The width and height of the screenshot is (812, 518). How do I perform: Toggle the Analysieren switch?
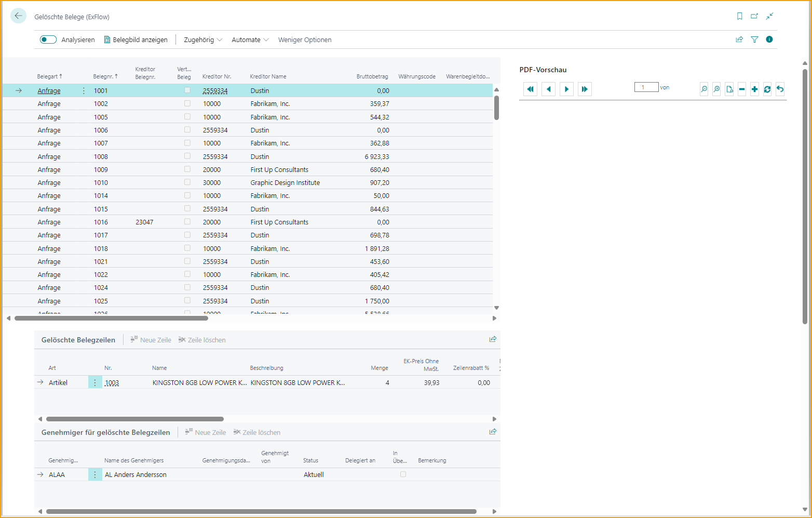48,39
